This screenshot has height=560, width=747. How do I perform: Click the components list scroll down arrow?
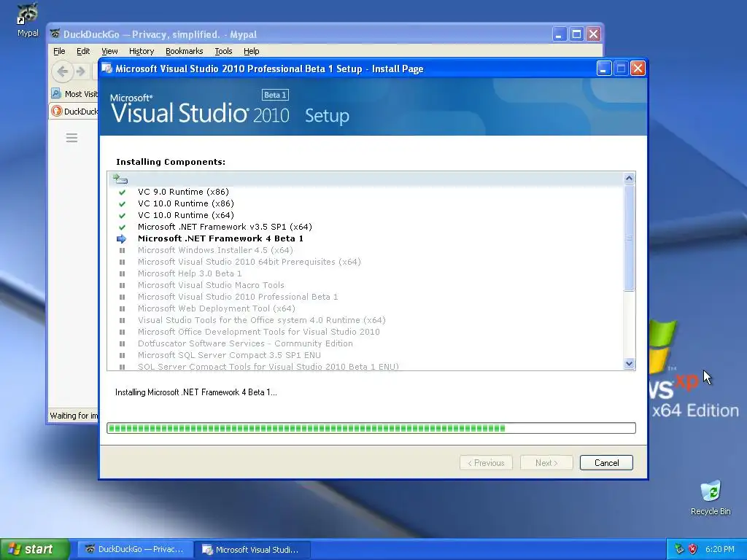[x=629, y=364]
